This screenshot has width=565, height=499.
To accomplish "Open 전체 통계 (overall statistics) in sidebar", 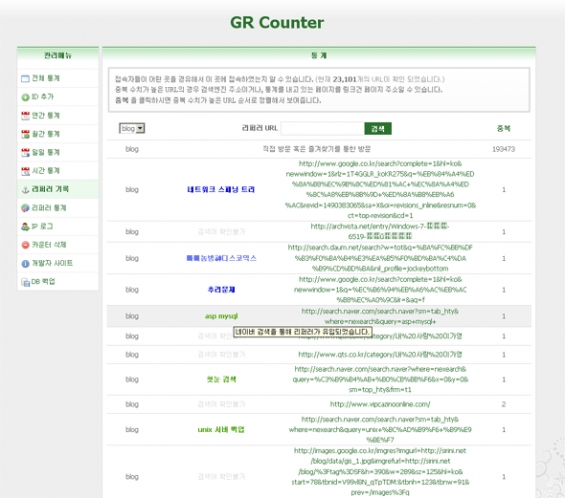I will [x=45, y=78].
